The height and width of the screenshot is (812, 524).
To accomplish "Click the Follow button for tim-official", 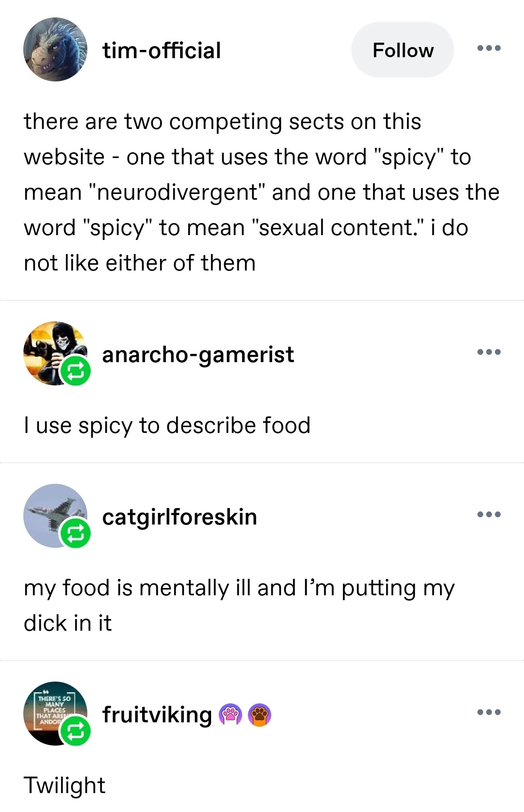I will pyautogui.click(x=402, y=50).
